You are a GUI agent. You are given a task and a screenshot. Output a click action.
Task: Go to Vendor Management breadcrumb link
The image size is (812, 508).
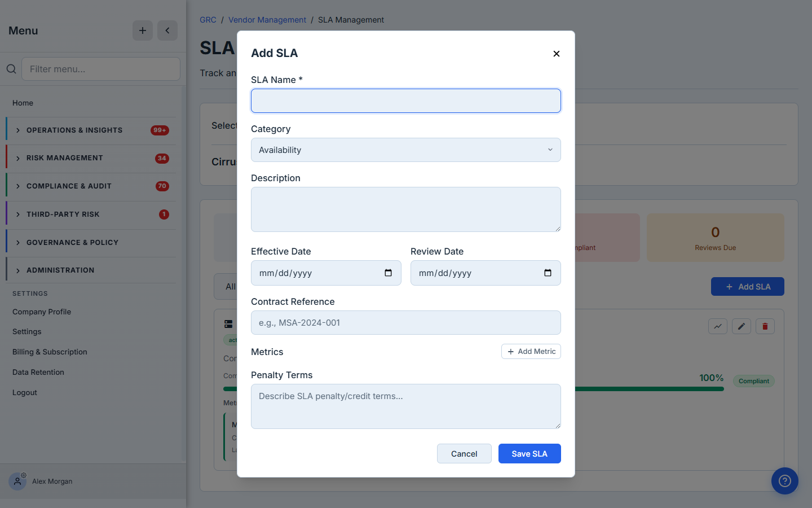267,20
